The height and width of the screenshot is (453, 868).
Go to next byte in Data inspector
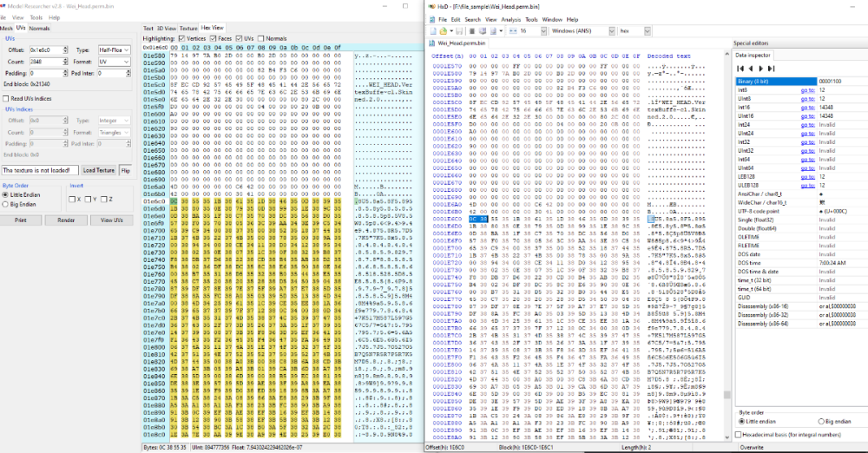pos(760,68)
